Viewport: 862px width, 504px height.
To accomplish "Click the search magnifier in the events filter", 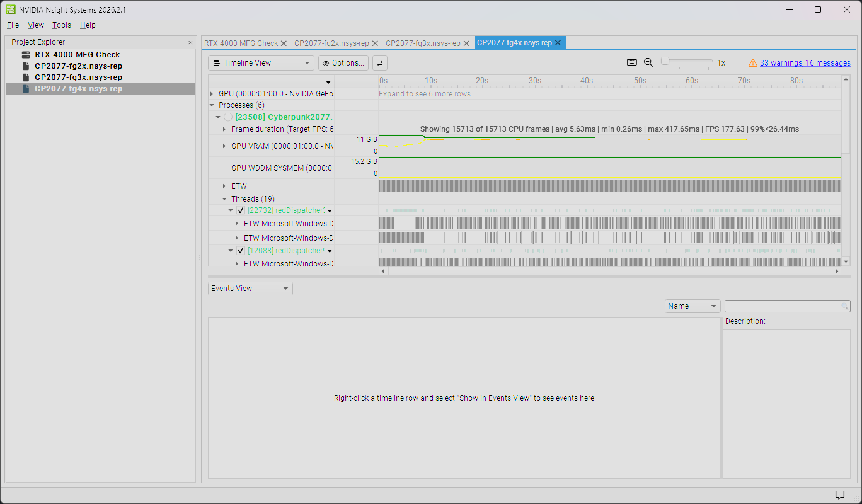I will point(845,306).
